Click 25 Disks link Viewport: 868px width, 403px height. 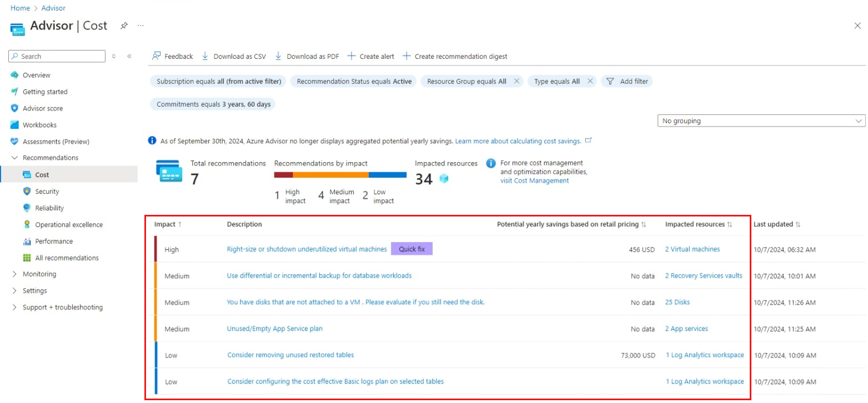(678, 302)
